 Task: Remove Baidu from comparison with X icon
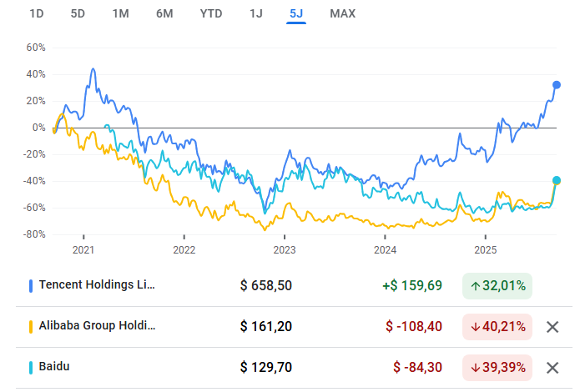coord(552,368)
